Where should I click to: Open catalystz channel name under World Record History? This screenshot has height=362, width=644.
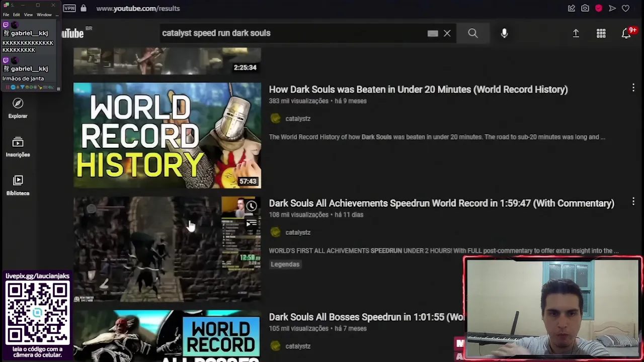298,119
